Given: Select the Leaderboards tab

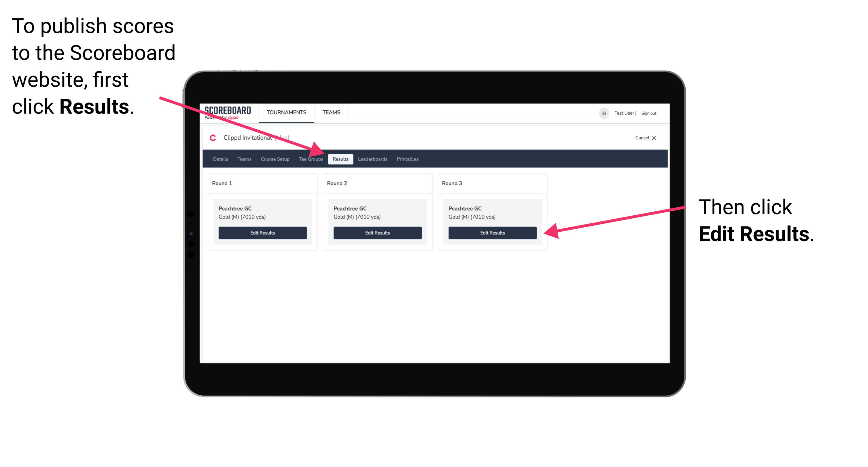Looking at the screenshot, I should coord(373,159).
